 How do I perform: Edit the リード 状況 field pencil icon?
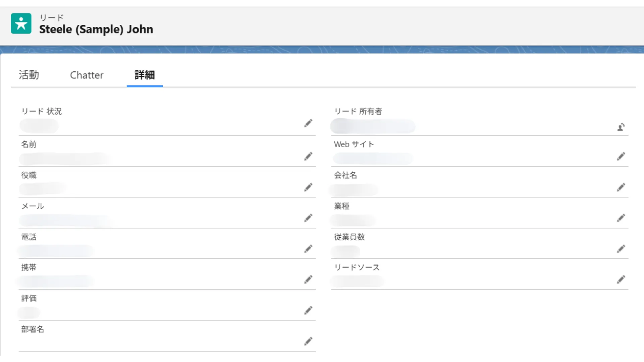coord(308,123)
